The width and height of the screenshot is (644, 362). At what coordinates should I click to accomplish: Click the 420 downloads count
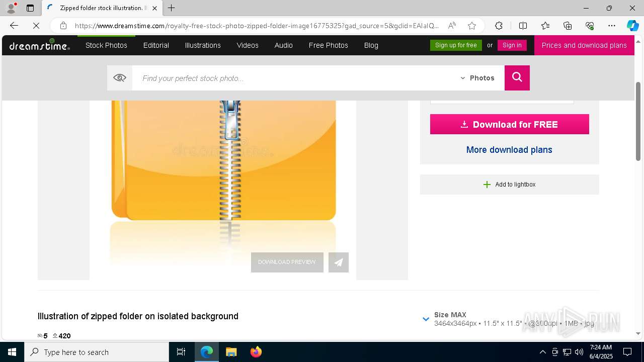64,336
